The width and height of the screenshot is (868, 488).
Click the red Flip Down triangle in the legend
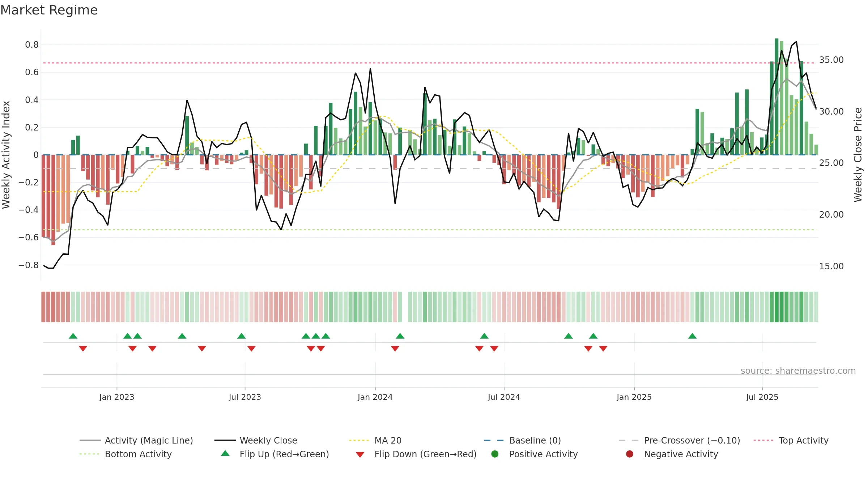click(x=360, y=455)
